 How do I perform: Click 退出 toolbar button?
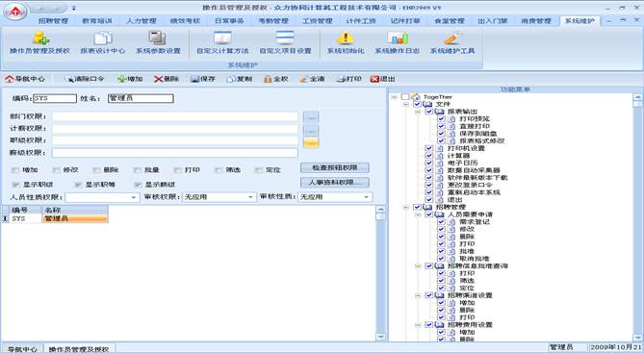pyautogui.click(x=382, y=79)
